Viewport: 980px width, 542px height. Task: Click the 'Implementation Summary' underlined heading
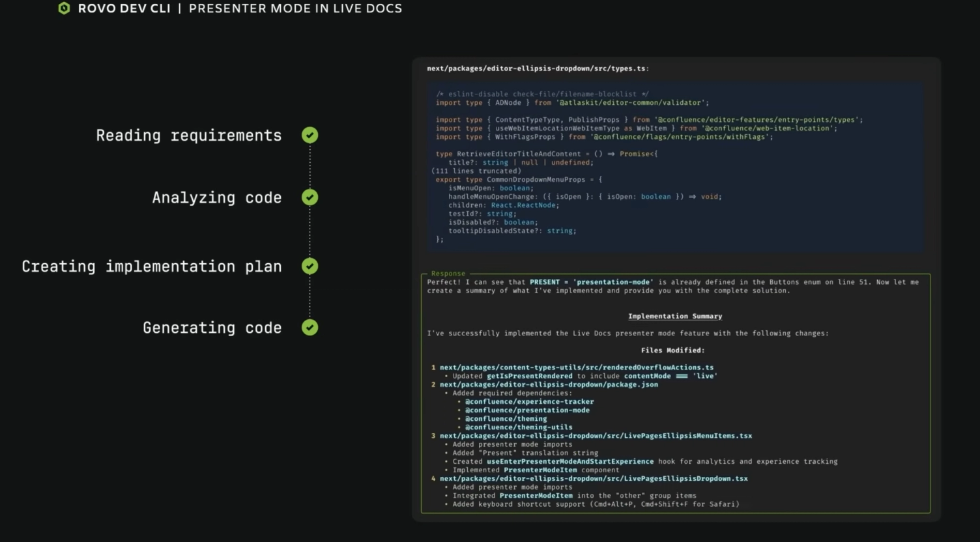(675, 316)
